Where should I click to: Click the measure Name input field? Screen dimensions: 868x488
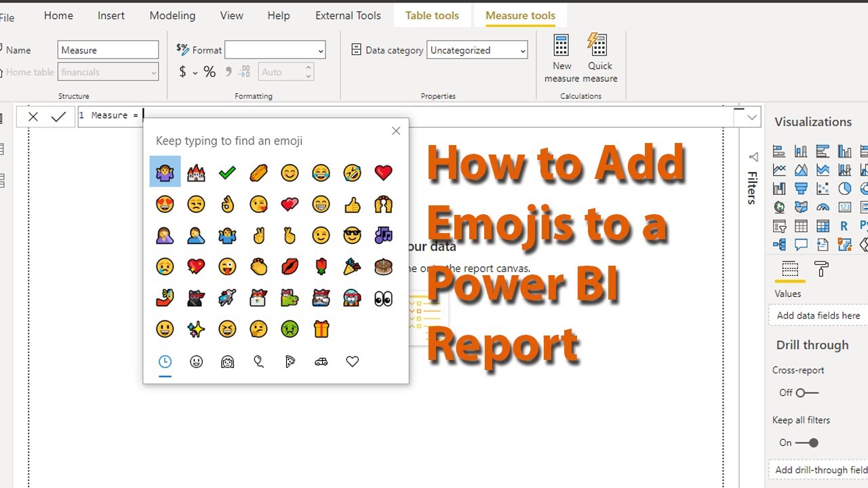(108, 50)
